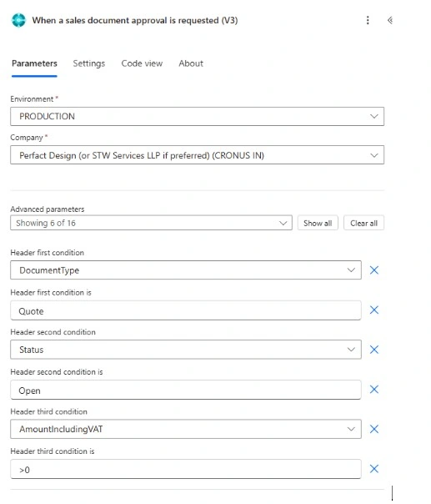Open the Code view tab
Screen dimensions: 431x504
pos(142,63)
